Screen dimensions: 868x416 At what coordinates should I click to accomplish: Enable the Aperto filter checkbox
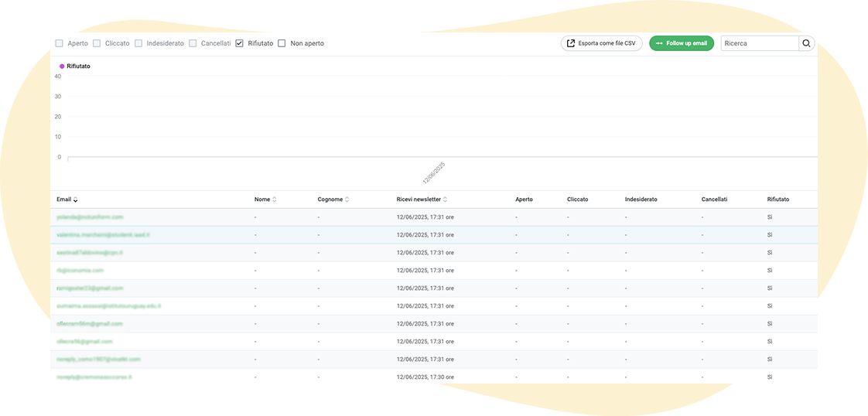pos(60,43)
